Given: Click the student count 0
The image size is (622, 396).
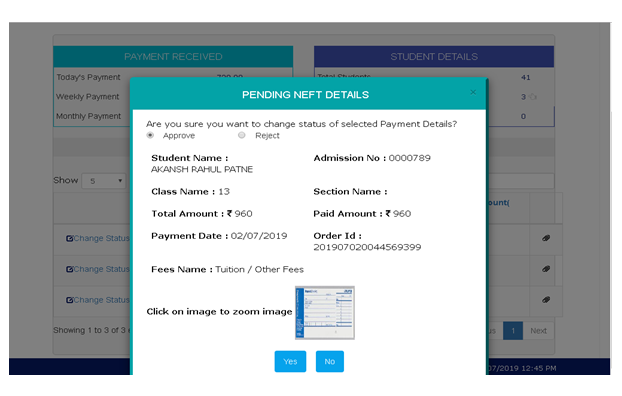Looking at the screenshot, I should coord(523,116).
